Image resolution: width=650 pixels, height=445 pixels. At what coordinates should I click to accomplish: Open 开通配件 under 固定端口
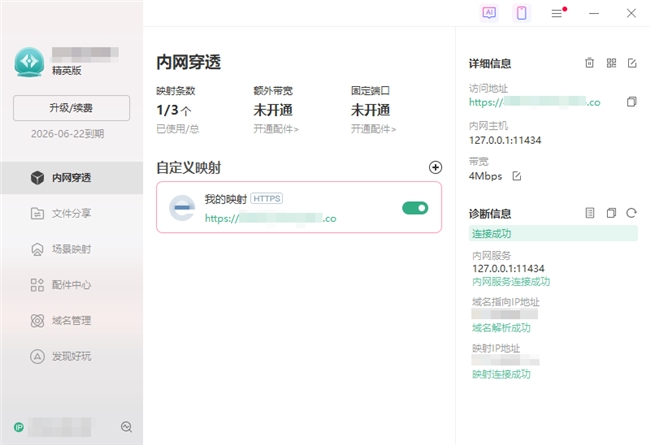(373, 129)
